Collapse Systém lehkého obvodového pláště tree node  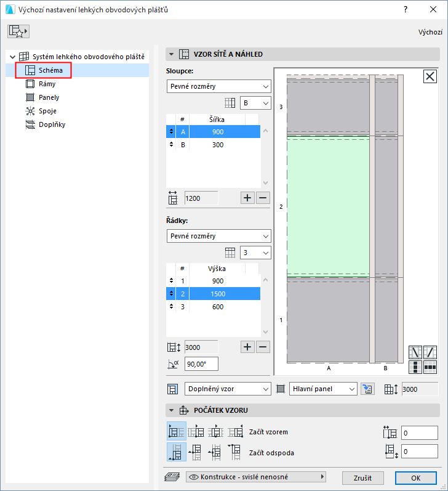point(12,57)
